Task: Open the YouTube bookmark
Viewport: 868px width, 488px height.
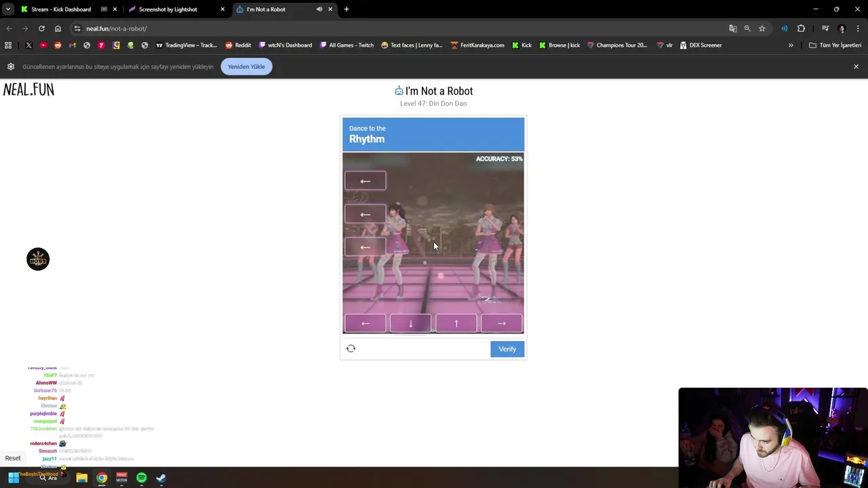Action: pyautogui.click(x=43, y=45)
